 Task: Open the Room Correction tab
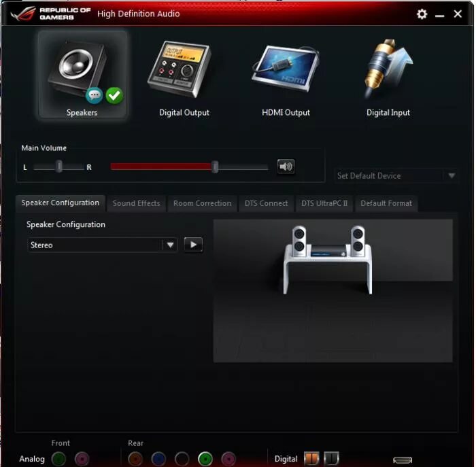202,203
